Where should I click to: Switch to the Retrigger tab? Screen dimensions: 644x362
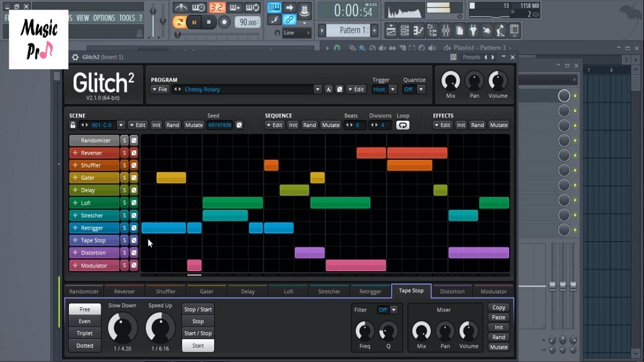click(370, 291)
